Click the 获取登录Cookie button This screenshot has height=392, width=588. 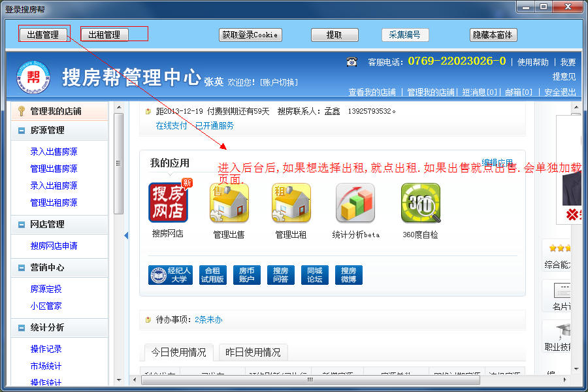click(x=250, y=35)
